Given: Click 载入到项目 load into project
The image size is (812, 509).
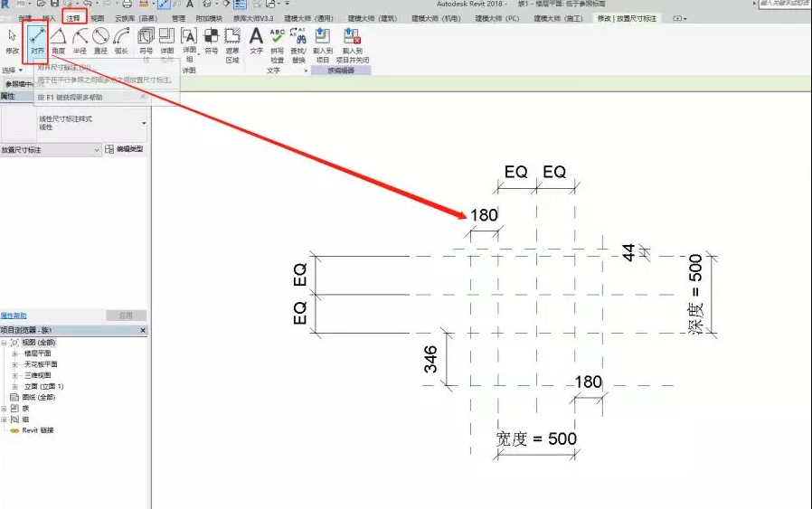Looking at the screenshot, I should [322, 44].
